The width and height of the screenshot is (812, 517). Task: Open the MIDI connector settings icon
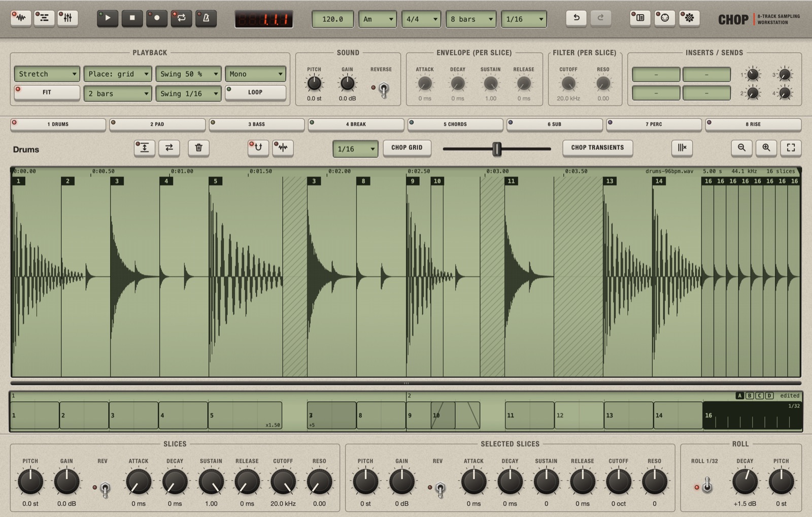tap(665, 18)
